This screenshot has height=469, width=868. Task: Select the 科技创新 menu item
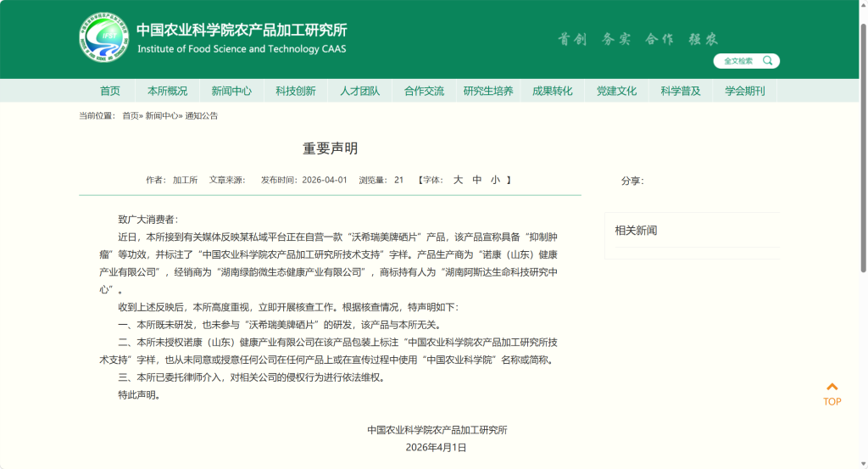(296, 91)
